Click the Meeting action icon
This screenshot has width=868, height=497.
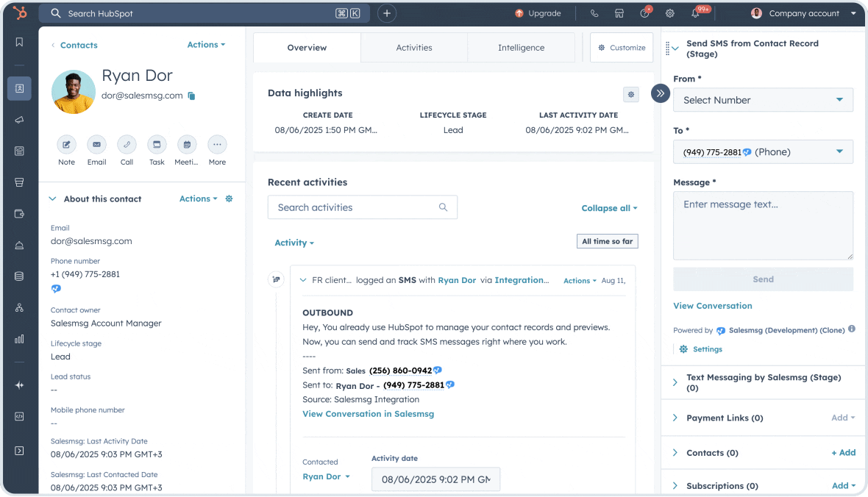coord(187,144)
